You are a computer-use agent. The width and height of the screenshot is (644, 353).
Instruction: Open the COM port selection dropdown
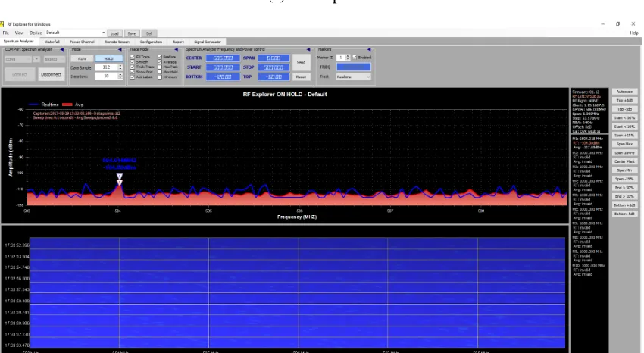18,59
